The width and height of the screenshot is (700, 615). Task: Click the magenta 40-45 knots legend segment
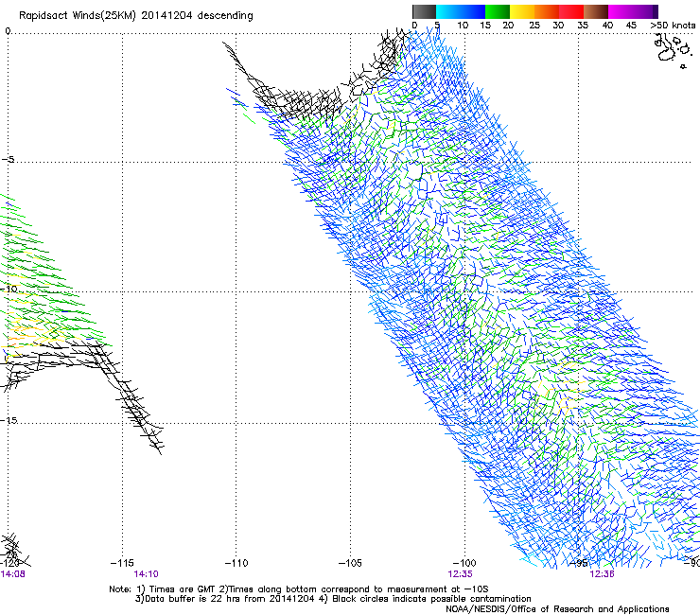click(x=621, y=11)
